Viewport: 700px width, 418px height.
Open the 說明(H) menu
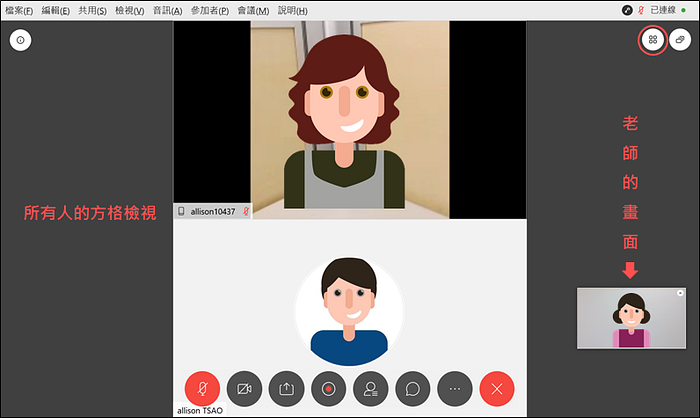(x=292, y=11)
